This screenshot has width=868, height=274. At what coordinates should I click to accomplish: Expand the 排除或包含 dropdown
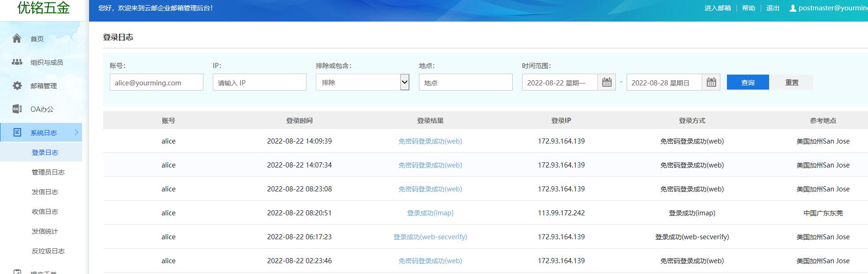(x=404, y=83)
